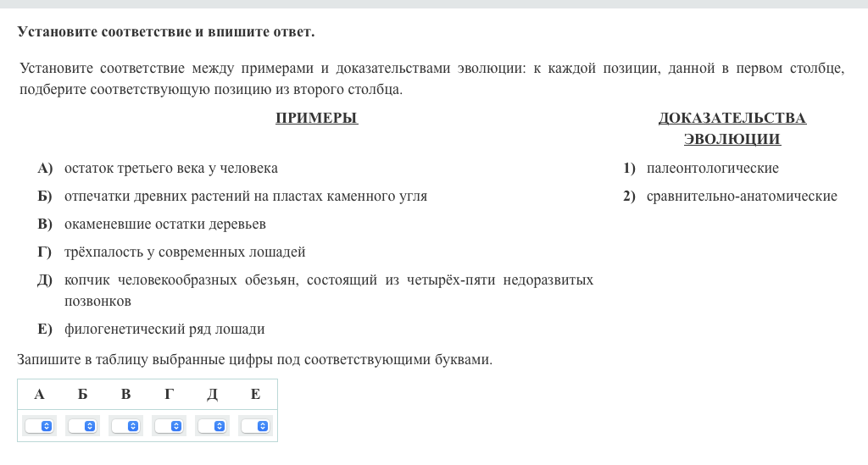The height and width of the screenshot is (465, 868).
Task: Click the ДОКАЗАТЕЛЬСТВА ЭВОЛЮЦИИ heading
Action: [x=732, y=129]
